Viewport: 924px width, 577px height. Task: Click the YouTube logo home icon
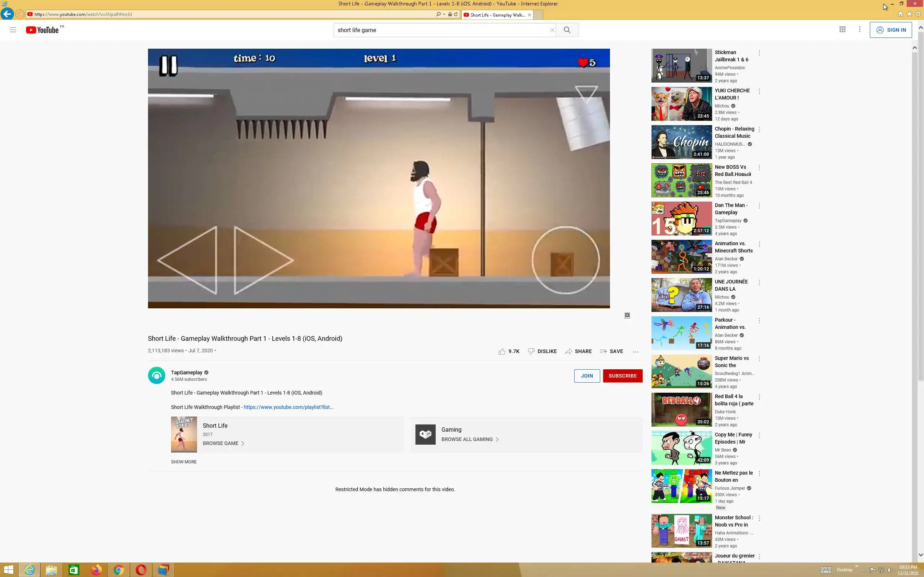[x=42, y=30]
